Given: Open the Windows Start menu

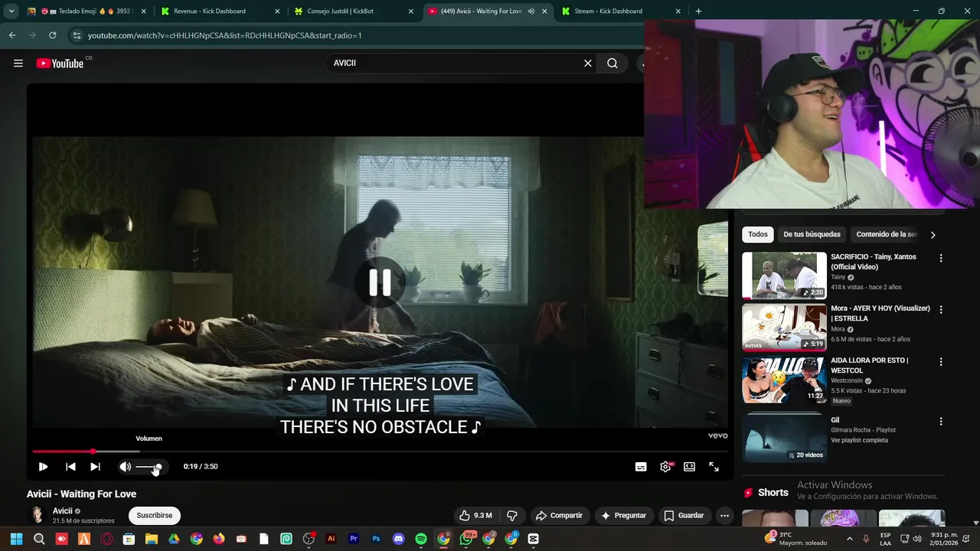Looking at the screenshot, I should tap(16, 539).
